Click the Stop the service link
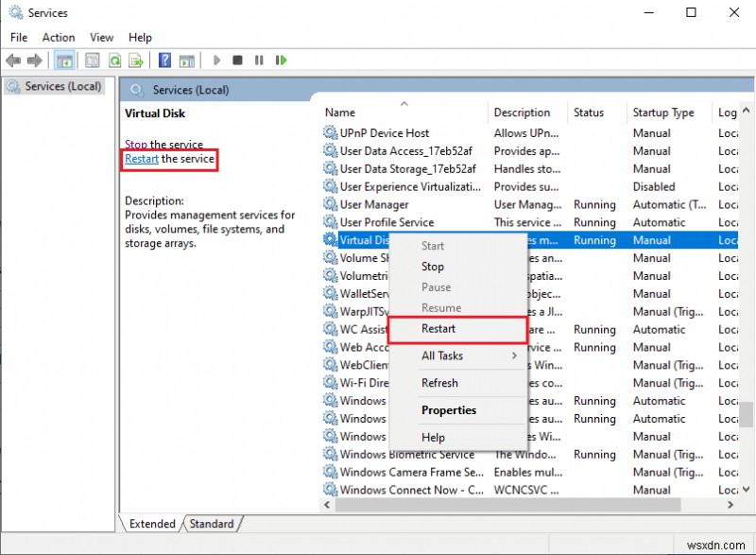Screen dimensions: 756x555 coord(135,144)
